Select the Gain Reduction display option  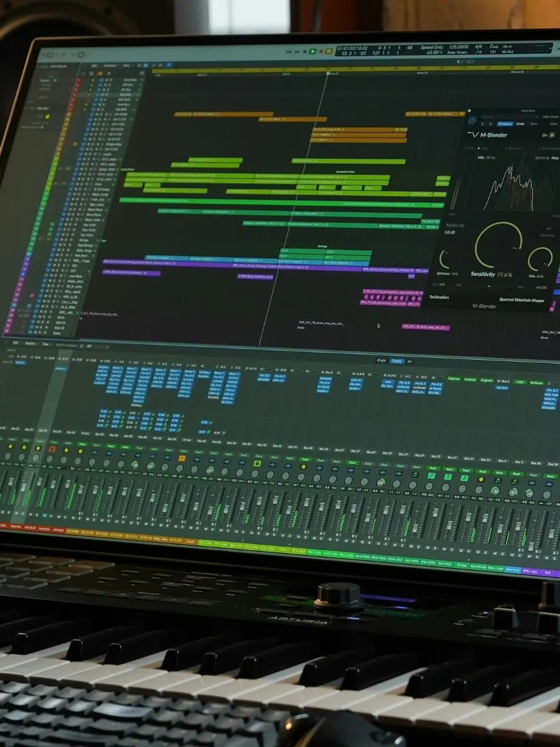pos(550,148)
